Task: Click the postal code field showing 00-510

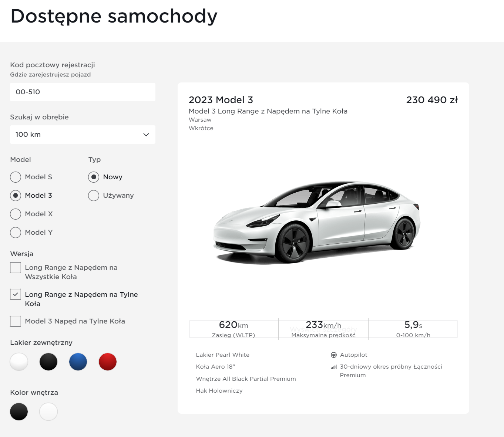Action: [83, 92]
